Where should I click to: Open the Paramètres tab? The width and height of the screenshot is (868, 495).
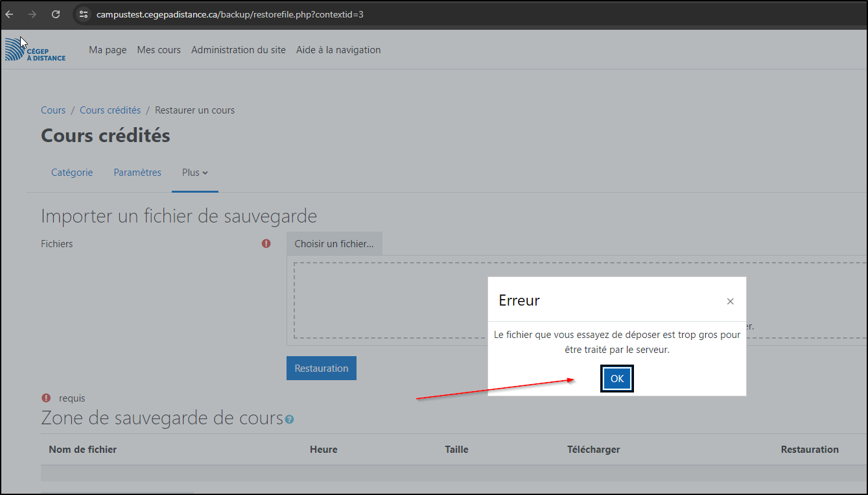(x=137, y=173)
